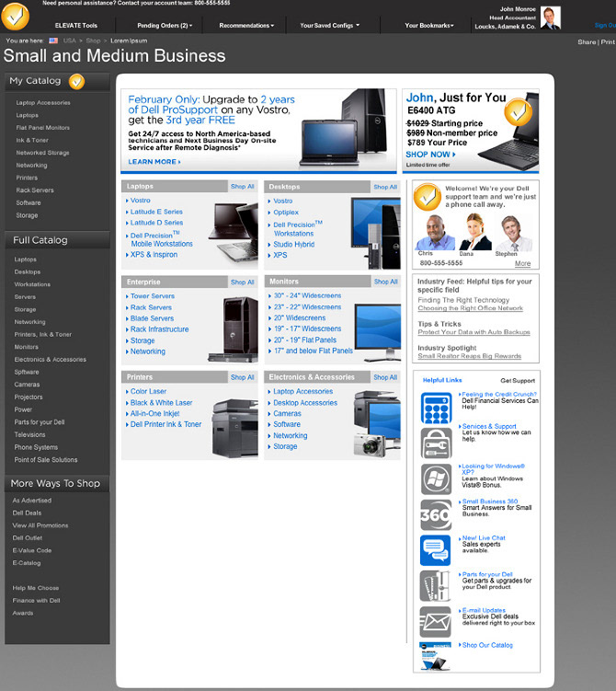616x691 pixels.
Task: Click the envelope E-mail Updates icon
Action: (x=436, y=622)
